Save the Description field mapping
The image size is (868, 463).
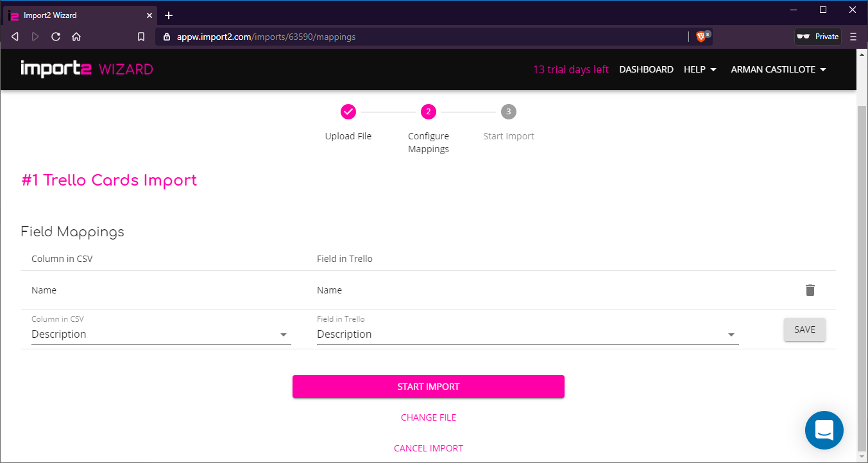(x=804, y=329)
